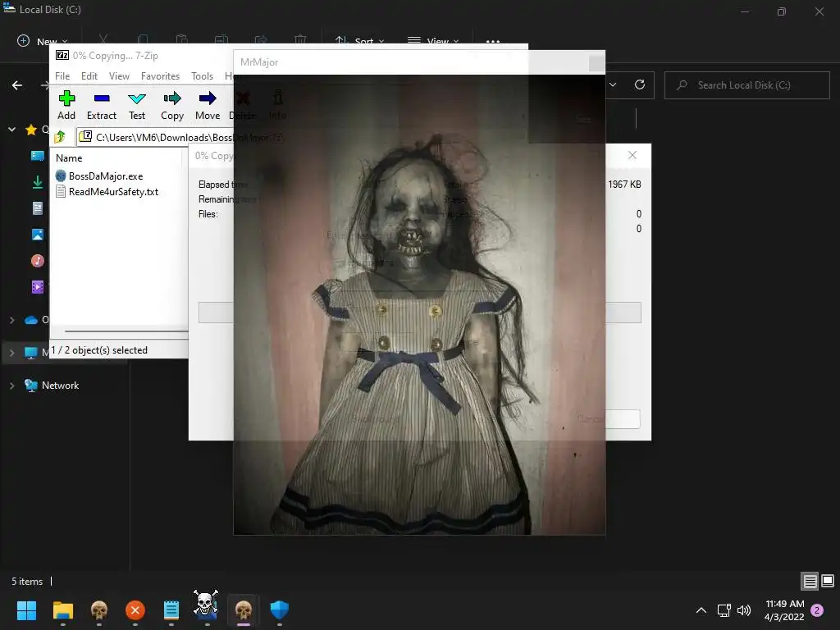Click the active skull taskbar icon
The width and height of the screenshot is (840, 630).
tap(243, 610)
